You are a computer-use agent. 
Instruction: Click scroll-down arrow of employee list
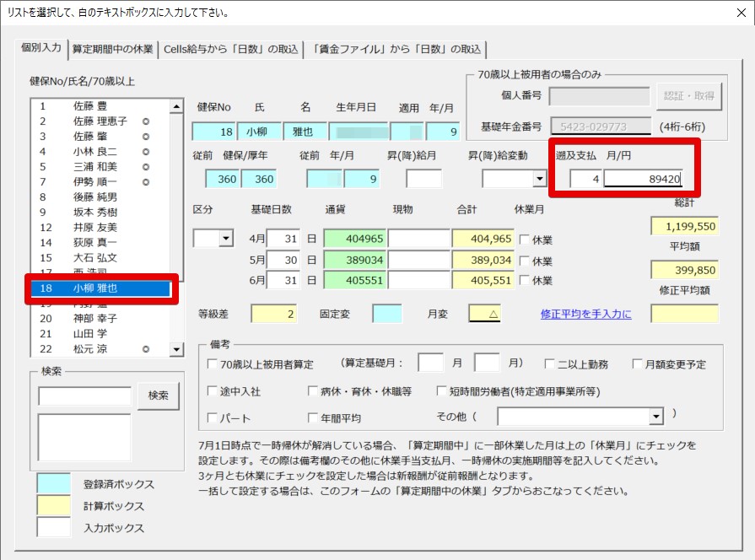(176, 349)
